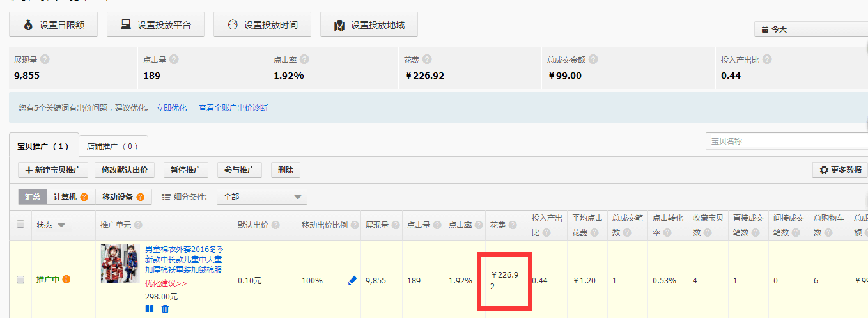The image size is (868, 318).
Task: Click help icon in 点击率 column header
Action: [477, 225]
